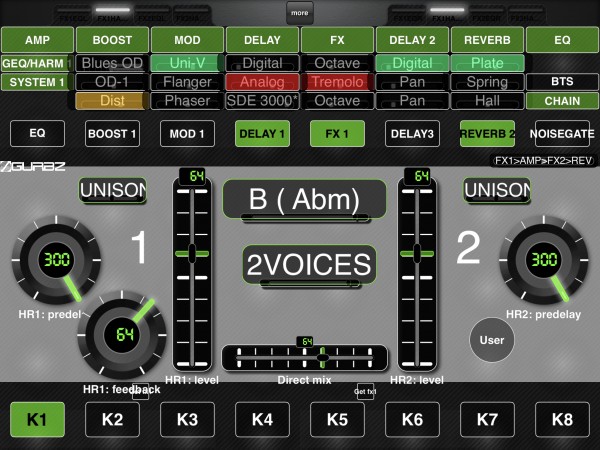Open the AMP section header
This screenshot has width=600, height=450.
[x=37, y=40]
